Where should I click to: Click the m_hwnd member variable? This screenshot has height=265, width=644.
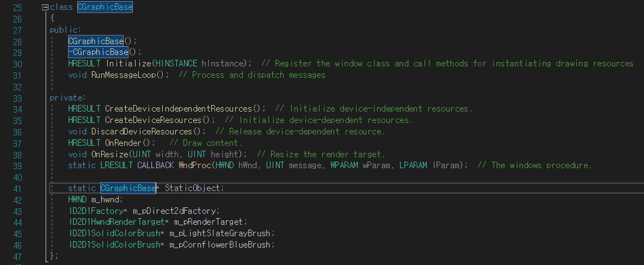(x=105, y=199)
